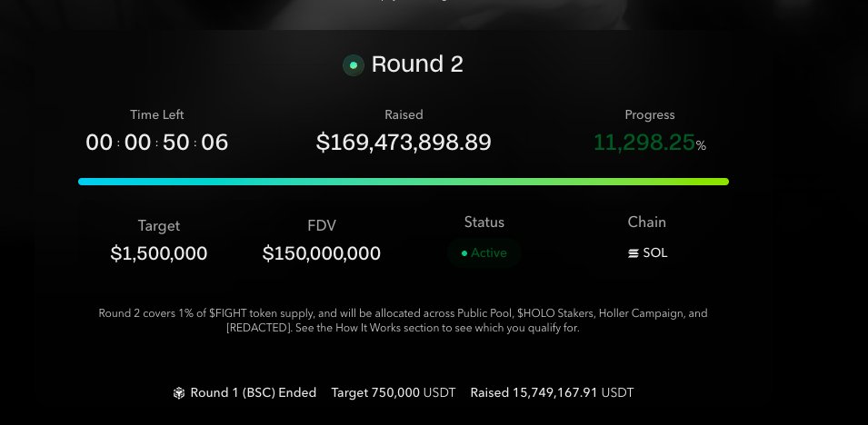Click the Round 1 Raised 15,749,167.91 USDT text

pos(552,393)
